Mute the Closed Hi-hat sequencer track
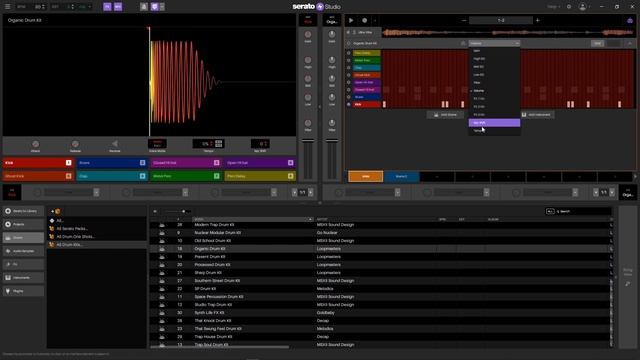The height and width of the screenshot is (360, 640). coord(349,90)
